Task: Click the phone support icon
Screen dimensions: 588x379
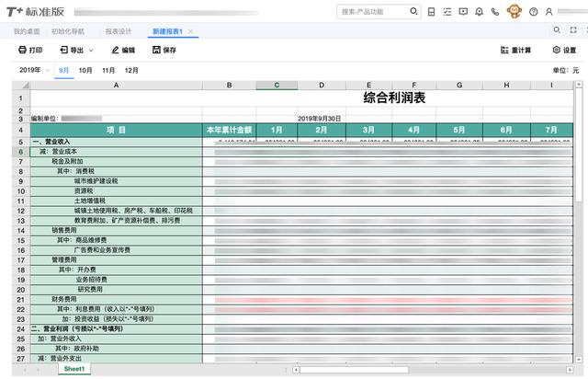Action: (495, 12)
